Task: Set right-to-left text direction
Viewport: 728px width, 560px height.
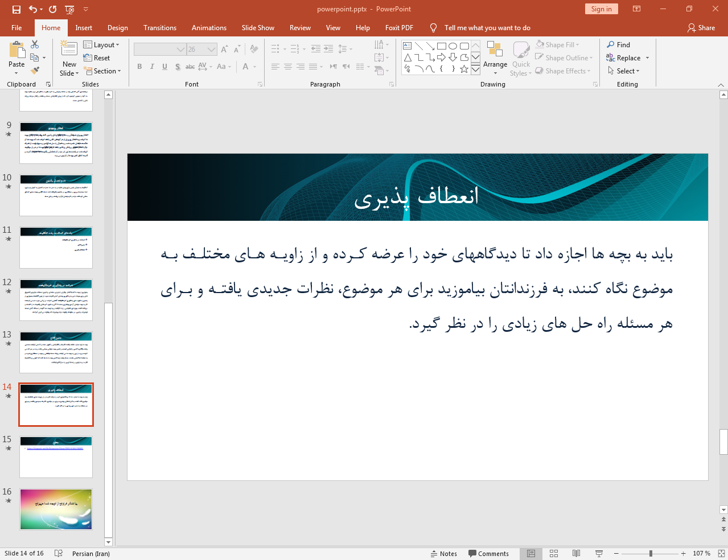Action: coord(346,67)
